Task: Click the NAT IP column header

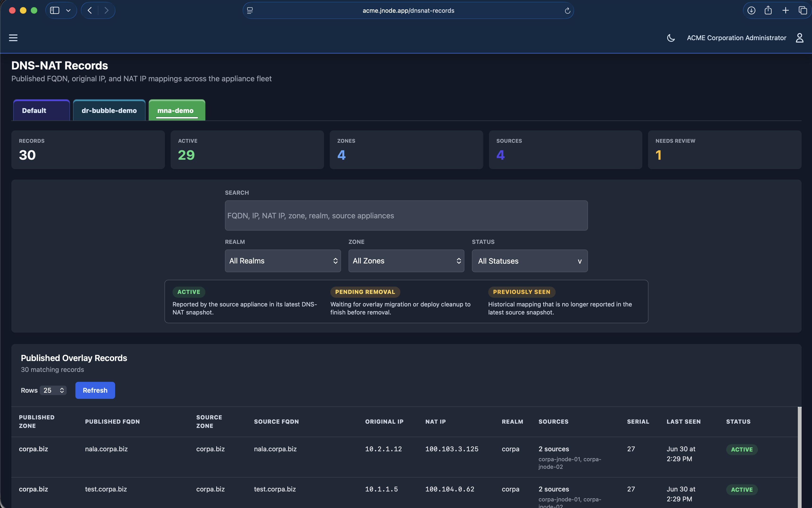Action: coord(435,421)
